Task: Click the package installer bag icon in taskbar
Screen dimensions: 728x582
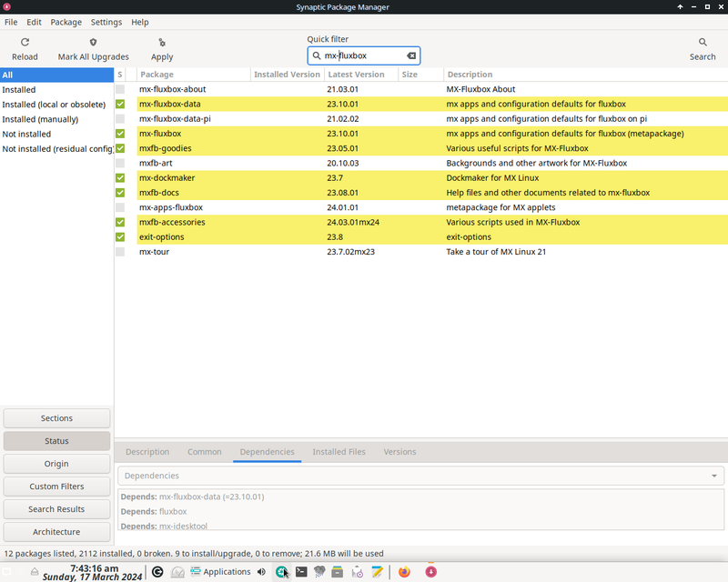Action: [x=357, y=572]
